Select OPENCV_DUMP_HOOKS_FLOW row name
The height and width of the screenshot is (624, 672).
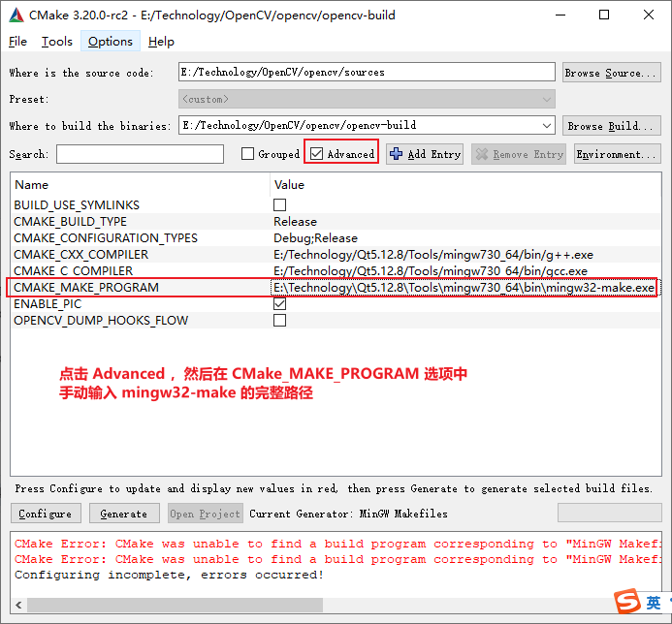click(x=101, y=321)
